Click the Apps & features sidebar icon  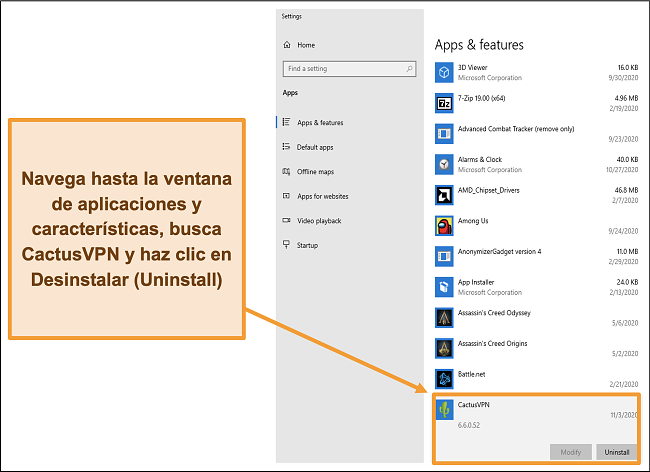coord(286,122)
